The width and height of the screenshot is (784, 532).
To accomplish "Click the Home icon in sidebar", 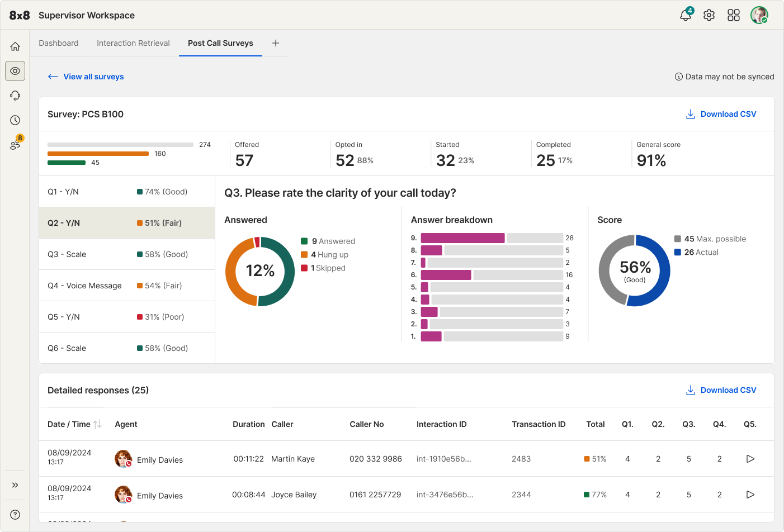I will [15, 46].
